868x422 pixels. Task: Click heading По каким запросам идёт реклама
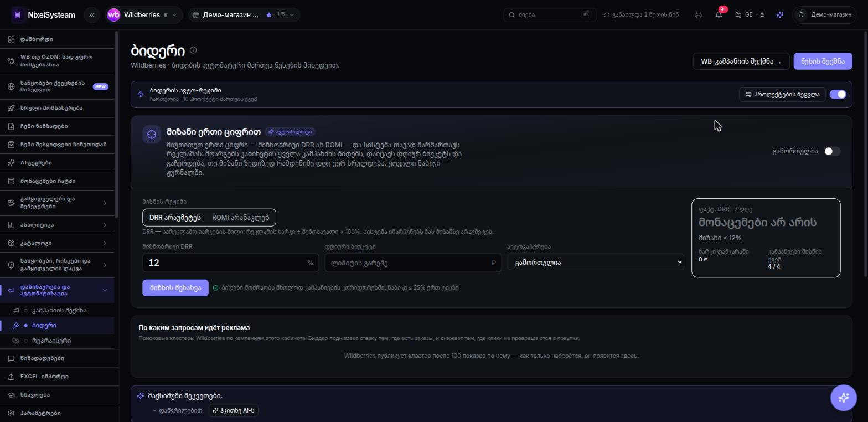[x=194, y=328]
